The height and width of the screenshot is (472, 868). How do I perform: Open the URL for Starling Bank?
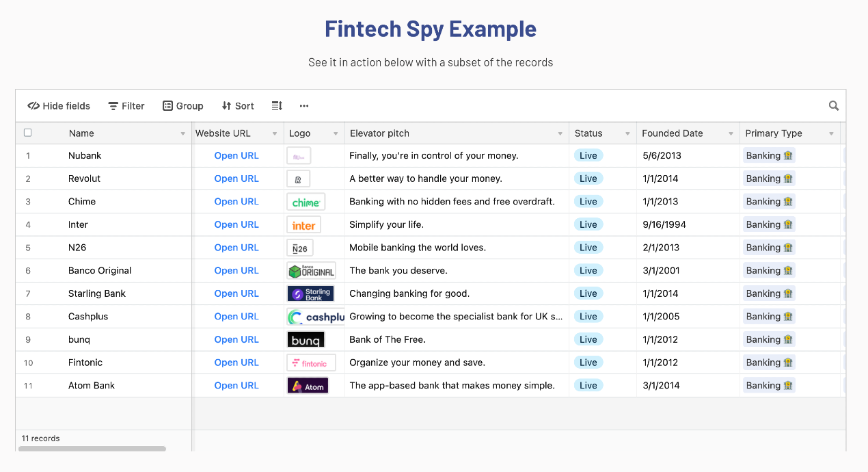(236, 293)
